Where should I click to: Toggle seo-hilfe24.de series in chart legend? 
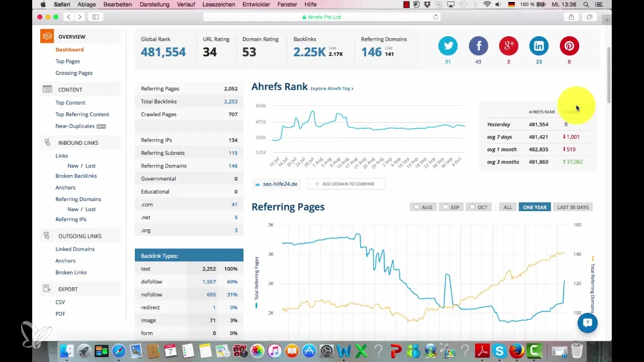[x=276, y=184]
